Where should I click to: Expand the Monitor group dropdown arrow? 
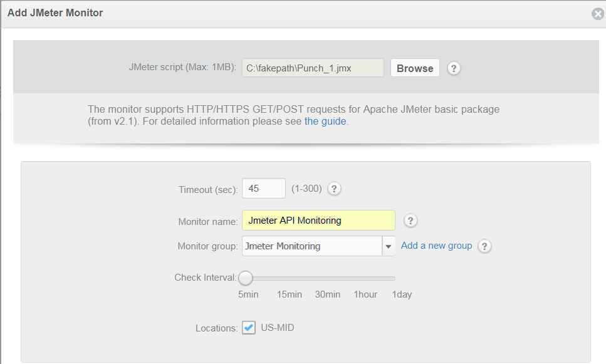pos(389,246)
